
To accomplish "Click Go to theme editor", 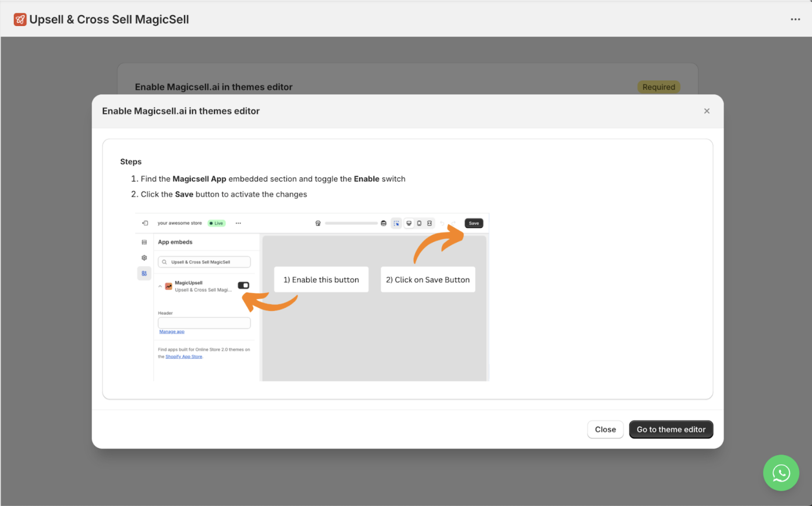I will [671, 429].
